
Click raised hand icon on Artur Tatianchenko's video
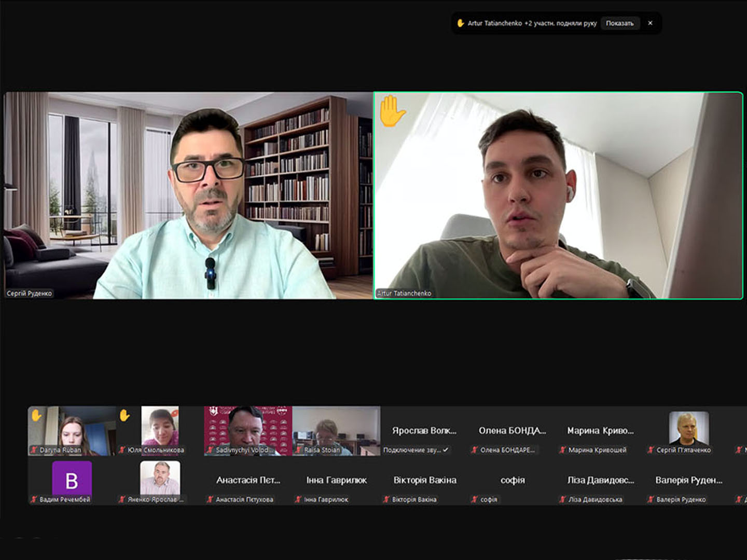click(x=392, y=110)
